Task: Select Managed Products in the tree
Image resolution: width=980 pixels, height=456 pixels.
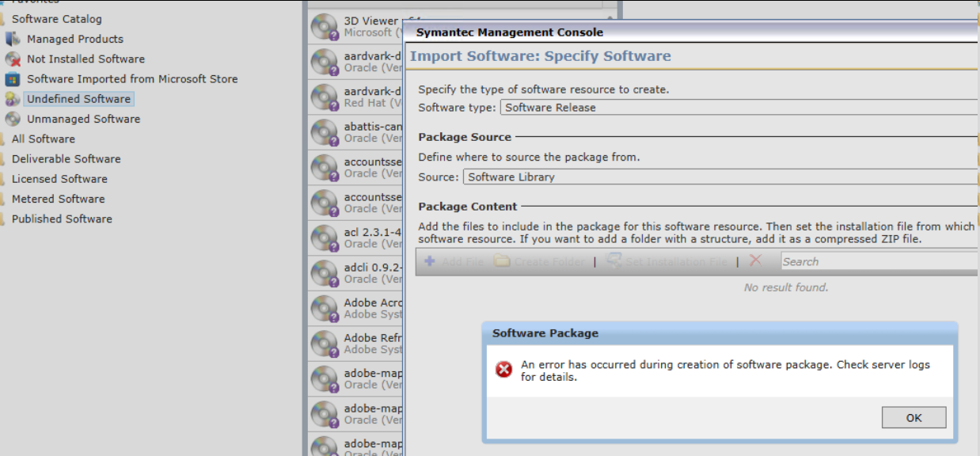Action: pos(74,39)
